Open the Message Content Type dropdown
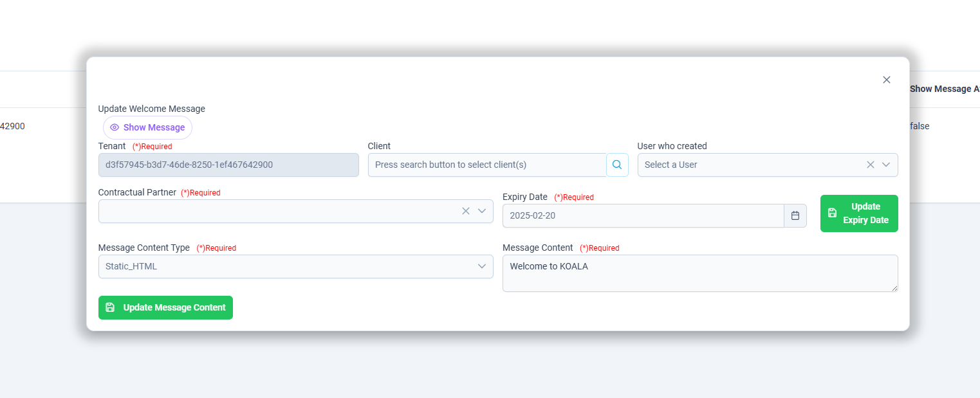Screen dimensions: 980x398 pyautogui.click(x=296, y=266)
